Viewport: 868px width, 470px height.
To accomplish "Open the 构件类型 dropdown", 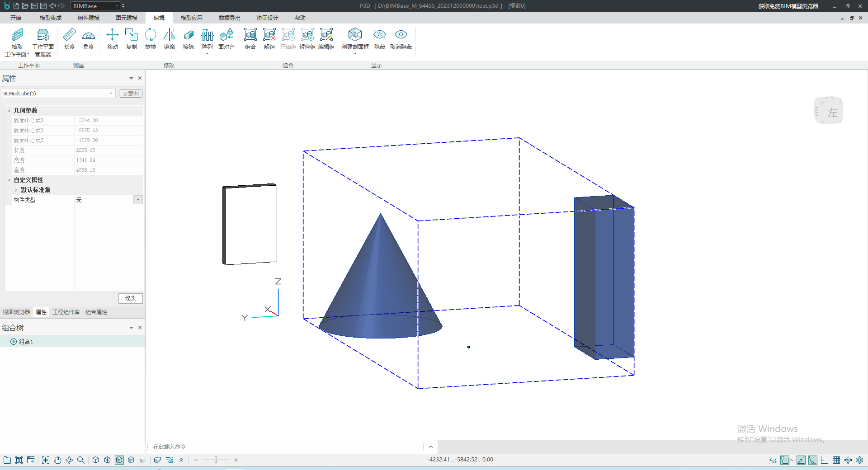I will (x=138, y=200).
